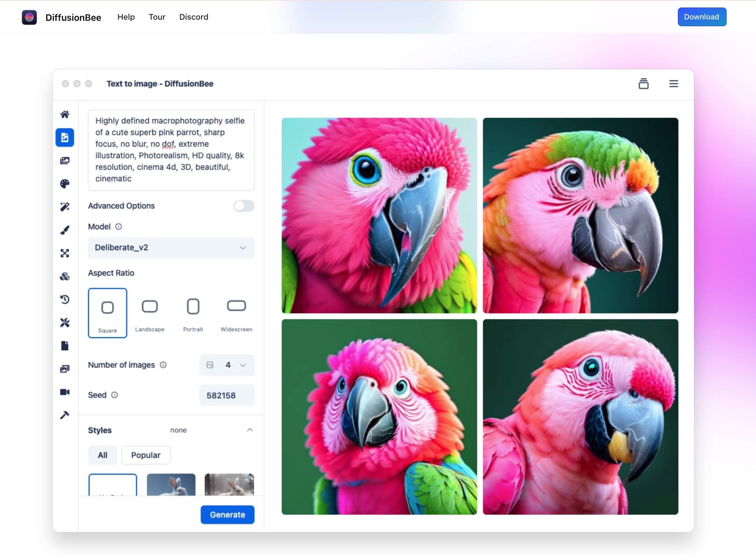Switch to the Popular styles tab
756x555 pixels.
pos(145,455)
